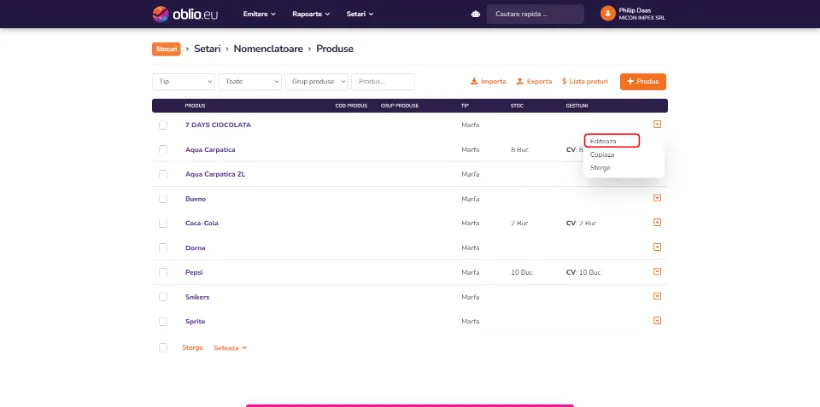Expand the Seteaza bulk dropdown
The image size is (820, 407).
[x=230, y=348]
